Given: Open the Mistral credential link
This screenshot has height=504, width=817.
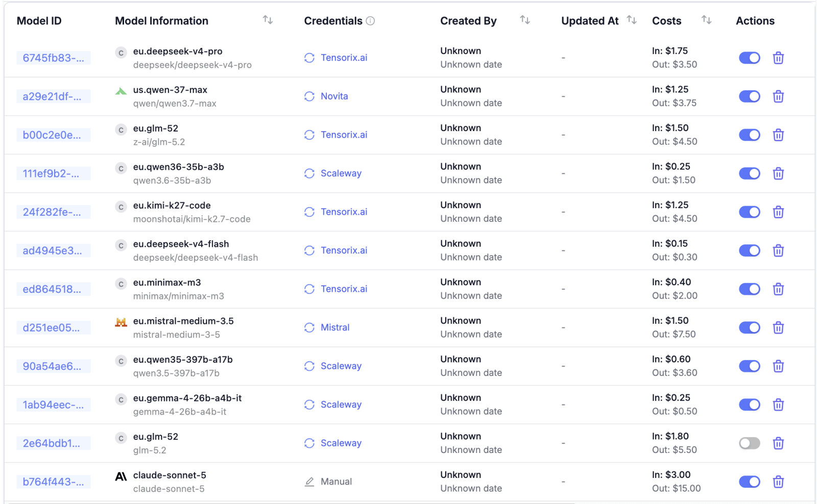Looking at the screenshot, I should pos(335,327).
